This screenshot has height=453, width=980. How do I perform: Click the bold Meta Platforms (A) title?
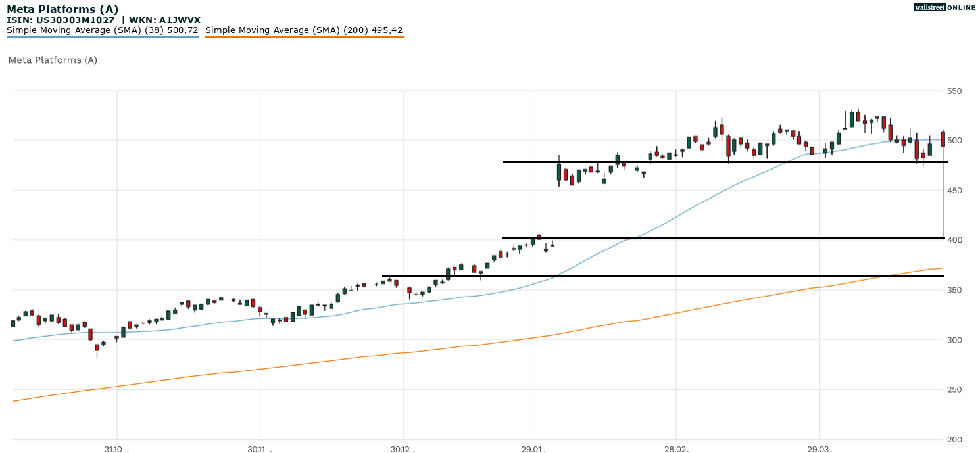[62, 9]
